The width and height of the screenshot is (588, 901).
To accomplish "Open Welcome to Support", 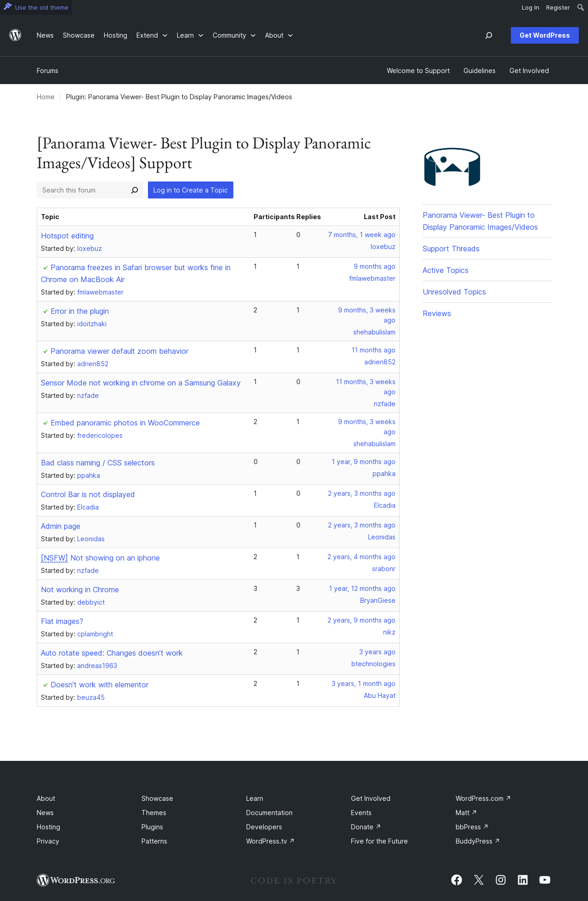I will [418, 71].
